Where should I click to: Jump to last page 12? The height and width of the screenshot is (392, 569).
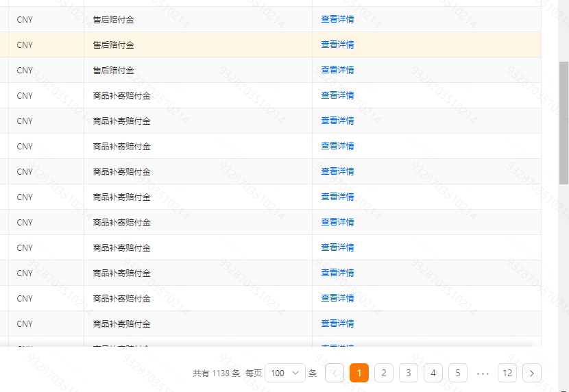pyautogui.click(x=507, y=373)
